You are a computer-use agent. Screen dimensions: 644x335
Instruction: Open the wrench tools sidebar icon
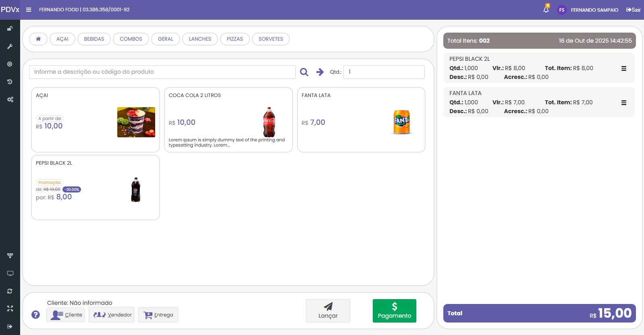click(x=10, y=46)
